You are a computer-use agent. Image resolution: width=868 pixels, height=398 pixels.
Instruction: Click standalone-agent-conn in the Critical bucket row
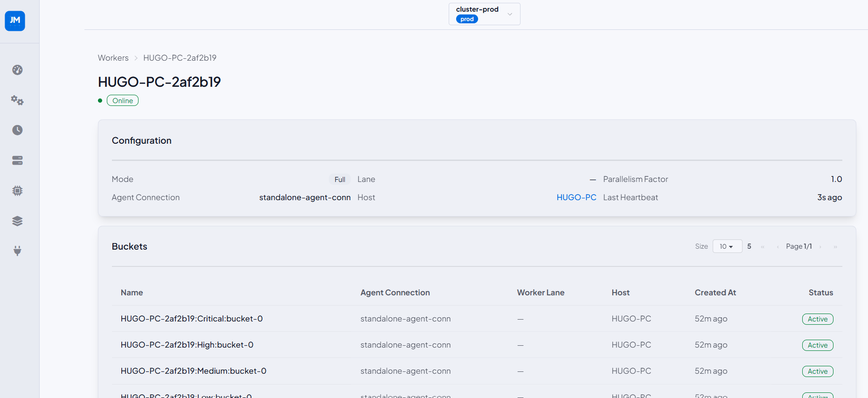click(x=405, y=319)
